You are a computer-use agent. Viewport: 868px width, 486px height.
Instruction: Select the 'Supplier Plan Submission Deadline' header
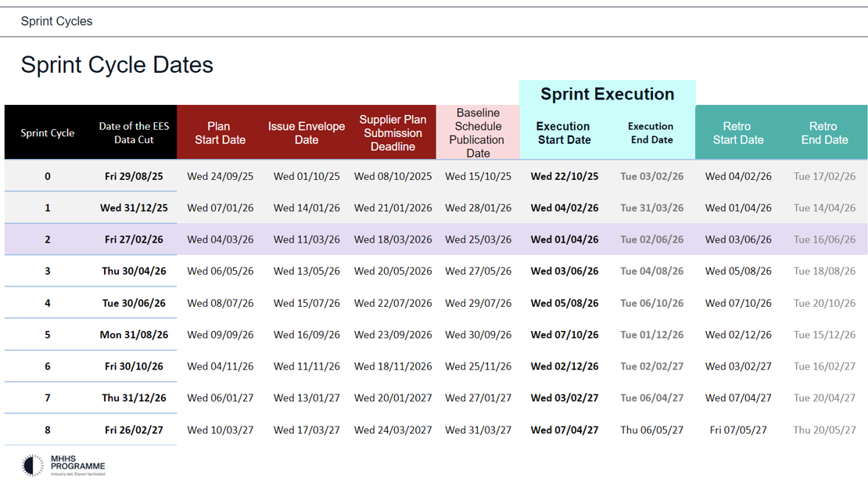click(x=393, y=132)
